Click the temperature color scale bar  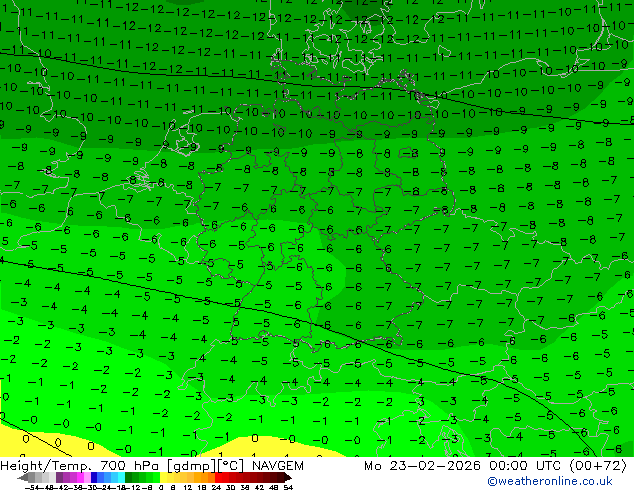tap(155, 477)
